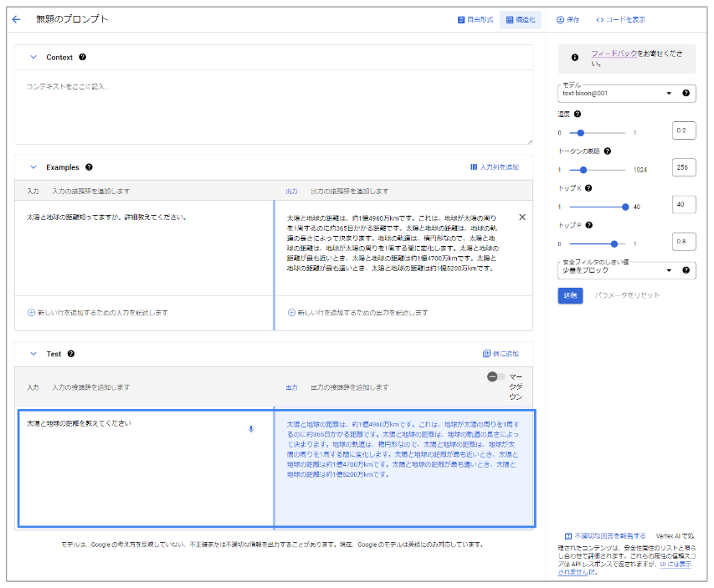Click into the Context text area
The width and height of the screenshot is (714, 588).
pyautogui.click(x=273, y=109)
